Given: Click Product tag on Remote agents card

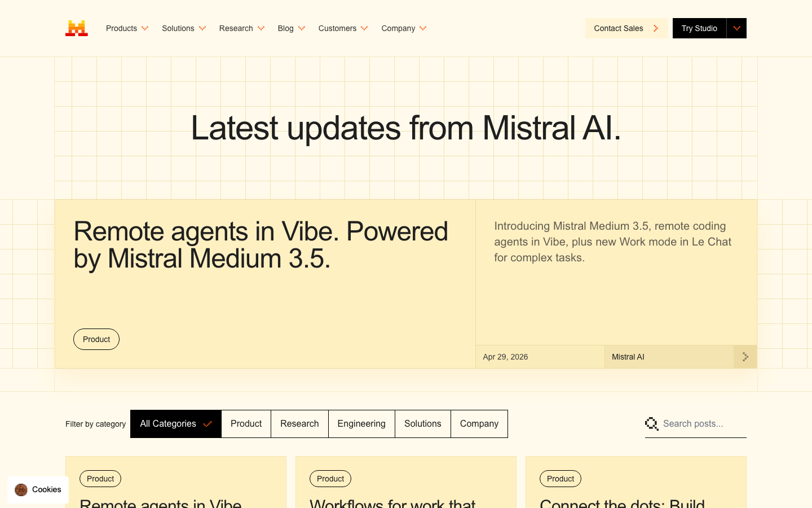Looking at the screenshot, I should [100, 479].
